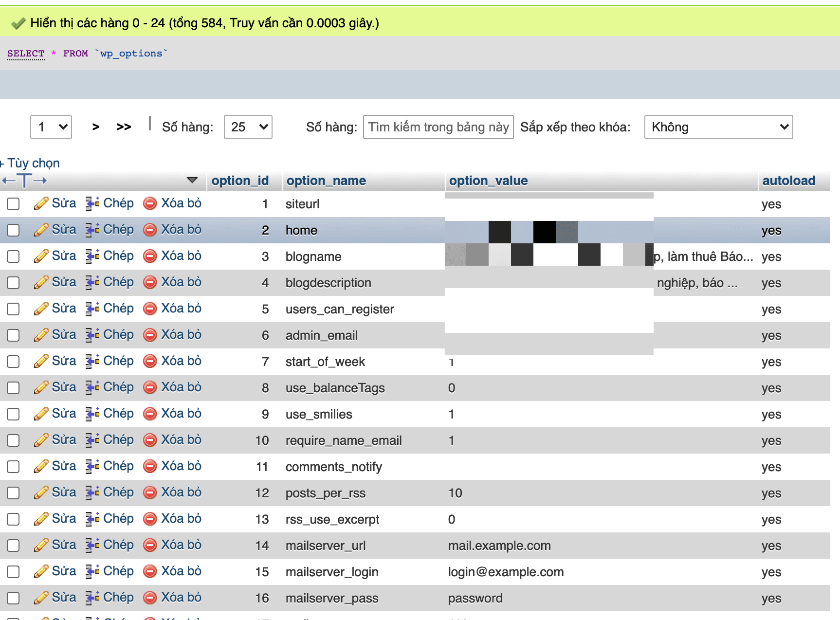Expand the Tùy chọn options link
The width and height of the screenshot is (840, 620).
pos(32,163)
